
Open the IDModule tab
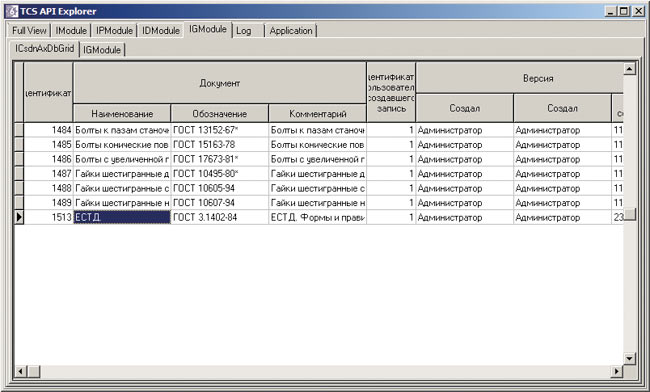coord(161,31)
